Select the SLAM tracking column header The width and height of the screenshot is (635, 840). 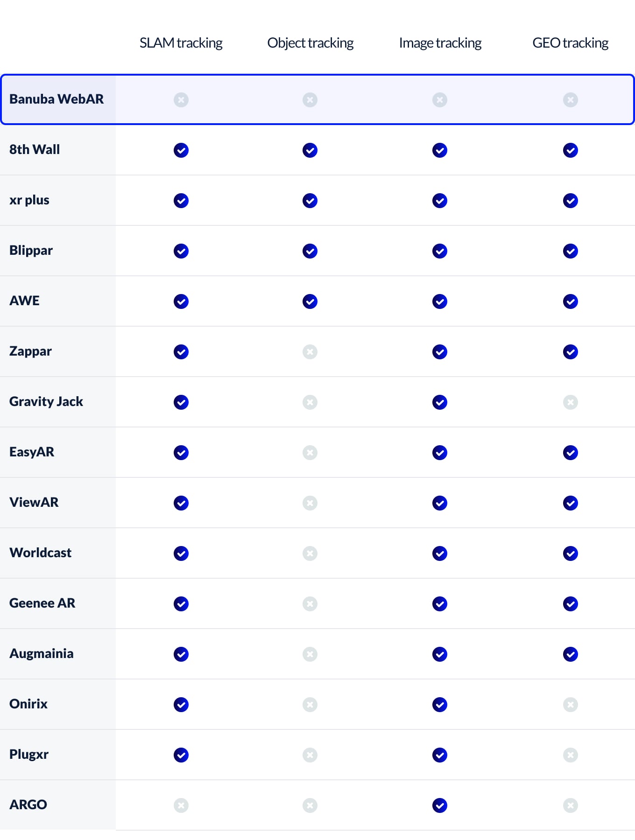coord(181,43)
